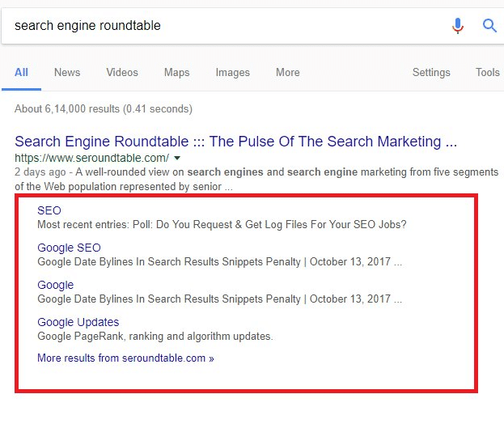Image resolution: width=504 pixels, height=428 pixels.
Task: Open the Settings menu
Action: click(431, 73)
